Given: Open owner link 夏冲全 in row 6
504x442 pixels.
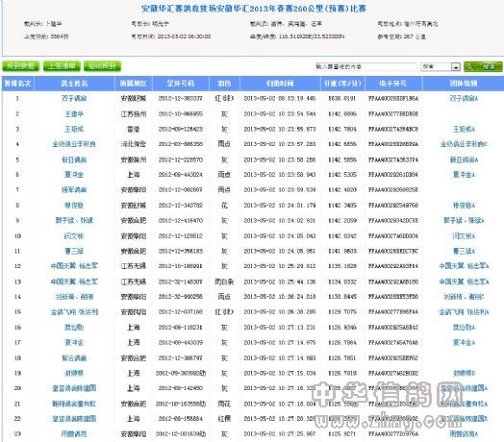Looking at the screenshot, I should point(74,175).
